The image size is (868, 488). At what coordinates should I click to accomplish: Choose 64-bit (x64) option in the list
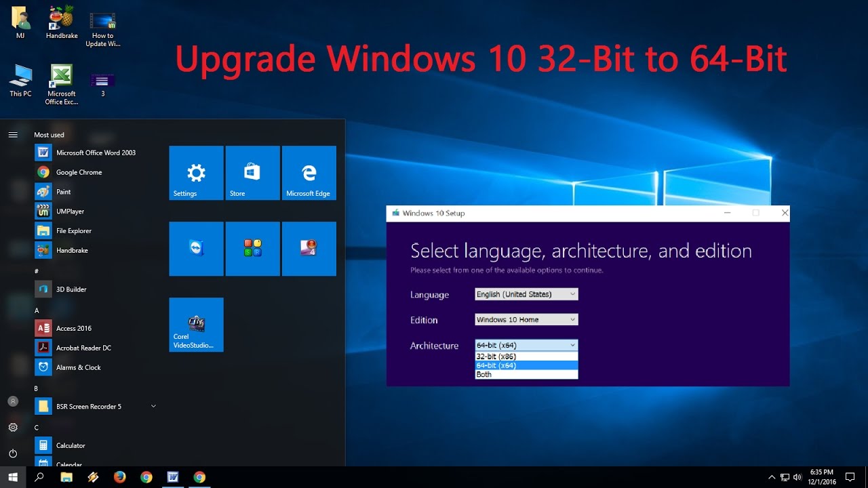(526, 365)
